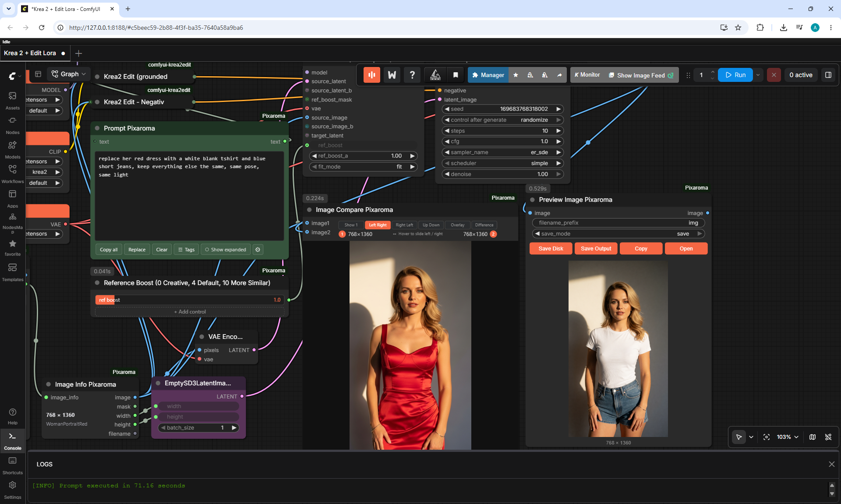Open the control after generate dropdown
The height and width of the screenshot is (504, 841).
502,120
